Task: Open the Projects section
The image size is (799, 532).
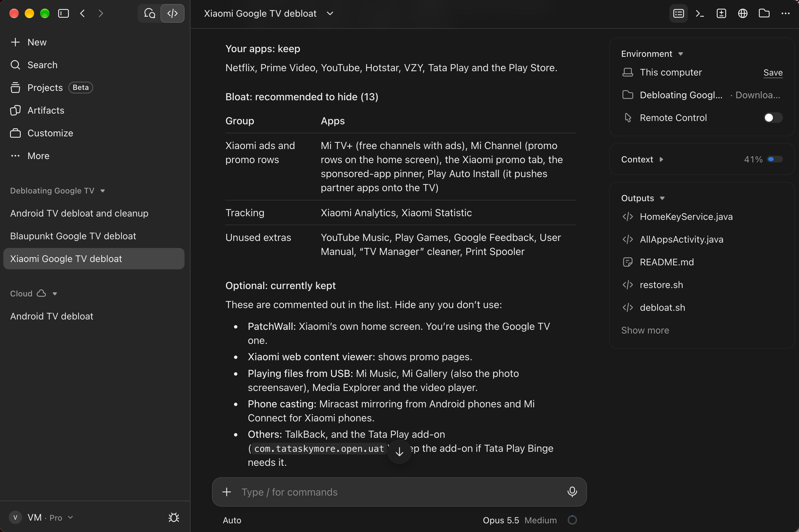Action: 45,88
